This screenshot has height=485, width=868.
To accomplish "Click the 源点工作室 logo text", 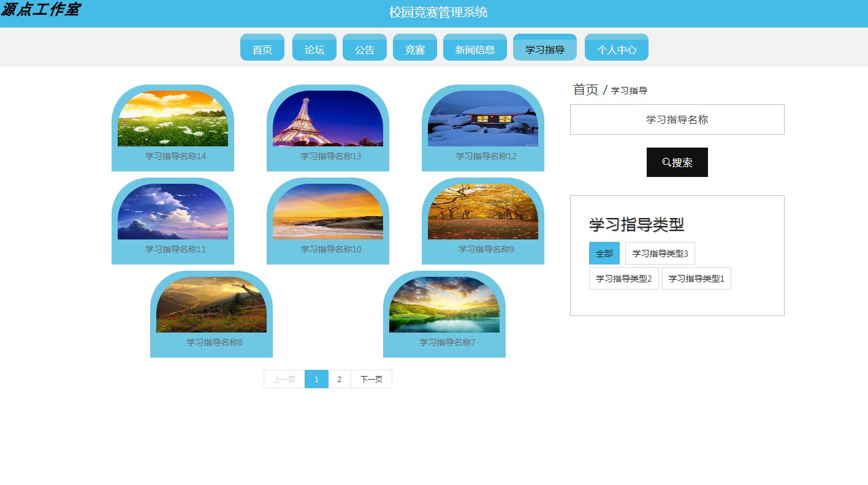I will point(40,10).
